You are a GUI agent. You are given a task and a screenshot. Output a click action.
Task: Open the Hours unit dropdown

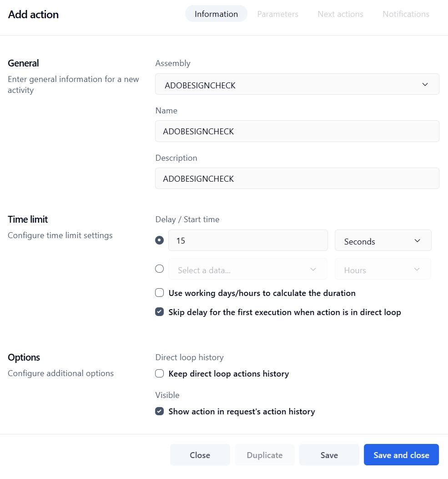point(383,270)
